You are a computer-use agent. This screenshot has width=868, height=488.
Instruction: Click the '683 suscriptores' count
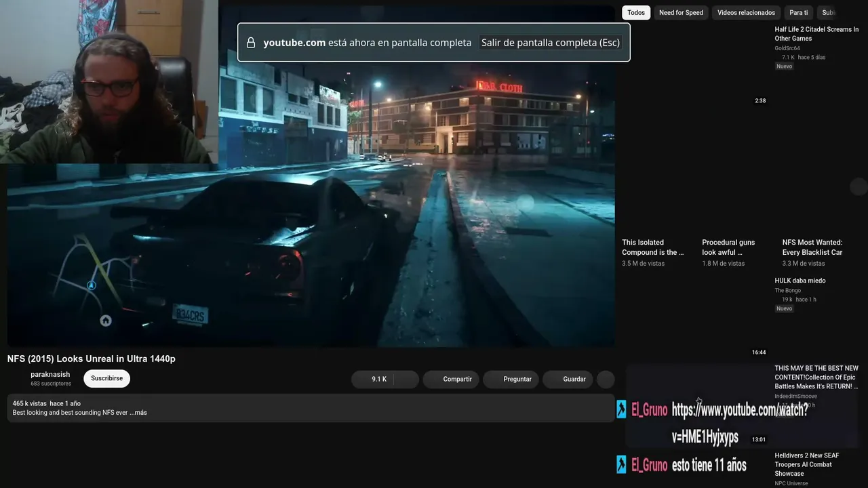[51, 384]
